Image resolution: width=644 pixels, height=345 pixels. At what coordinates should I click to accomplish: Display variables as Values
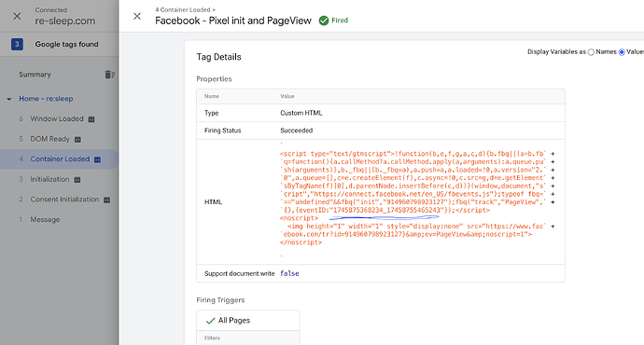[622, 52]
